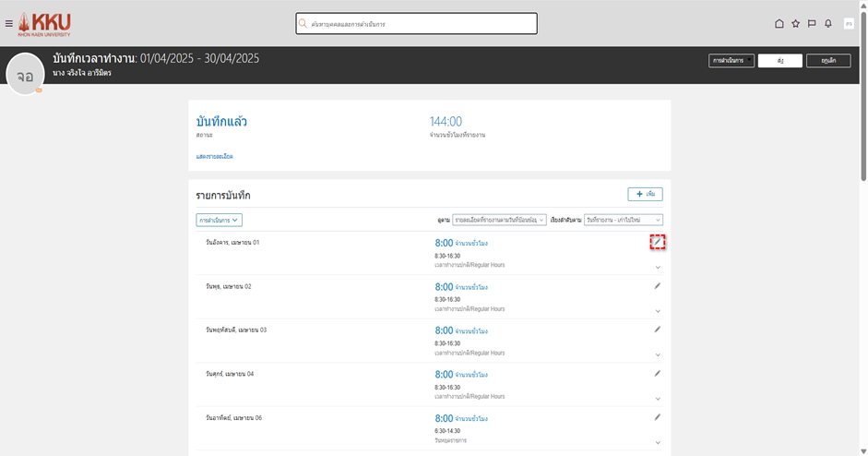Open the Watchlist flag icon
This screenshot has width=868, height=456.
(812, 24)
